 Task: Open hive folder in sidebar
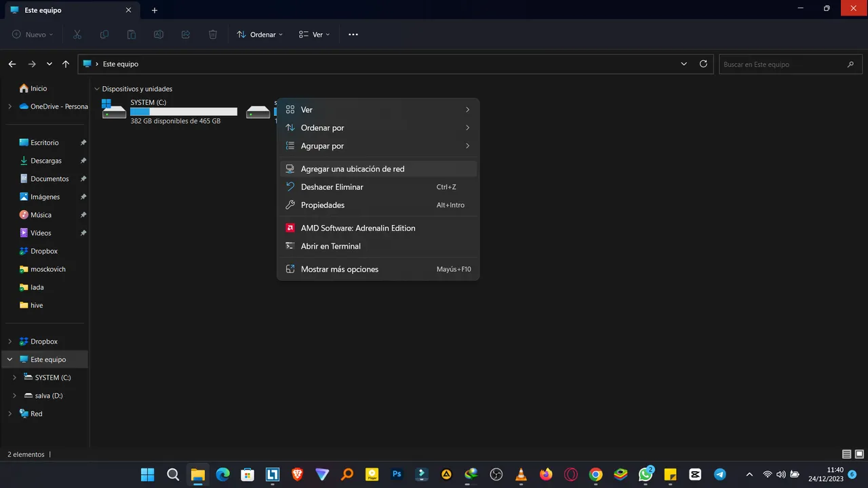(x=37, y=305)
